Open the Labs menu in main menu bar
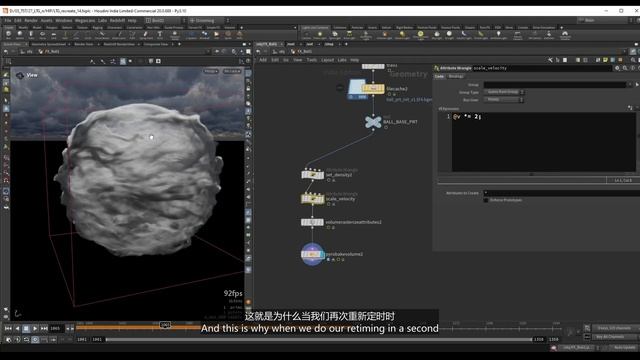This screenshot has width=640, height=360. [x=102, y=20]
